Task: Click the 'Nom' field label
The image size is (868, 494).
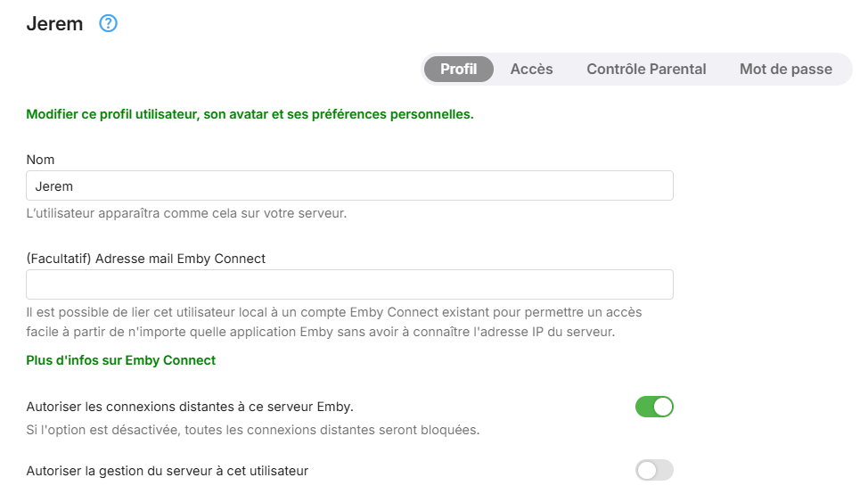Action: pos(40,161)
